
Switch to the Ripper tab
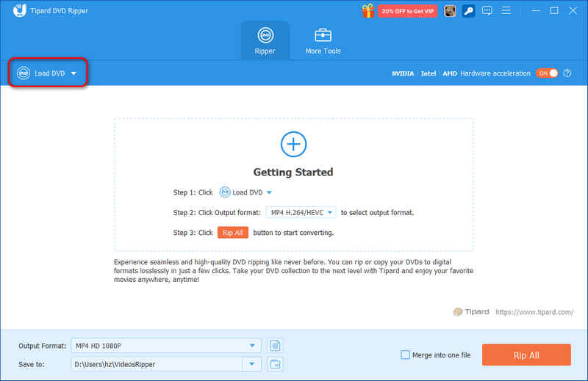[265, 41]
